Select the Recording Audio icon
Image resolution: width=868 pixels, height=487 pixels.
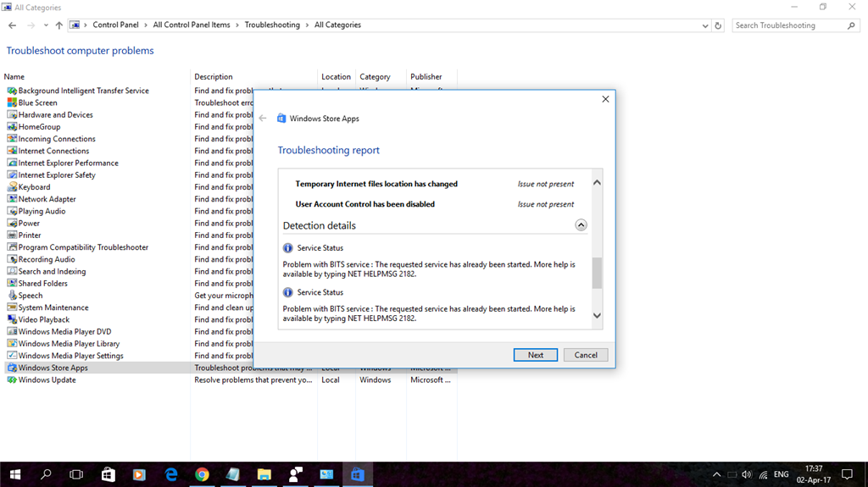tap(12, 259)
